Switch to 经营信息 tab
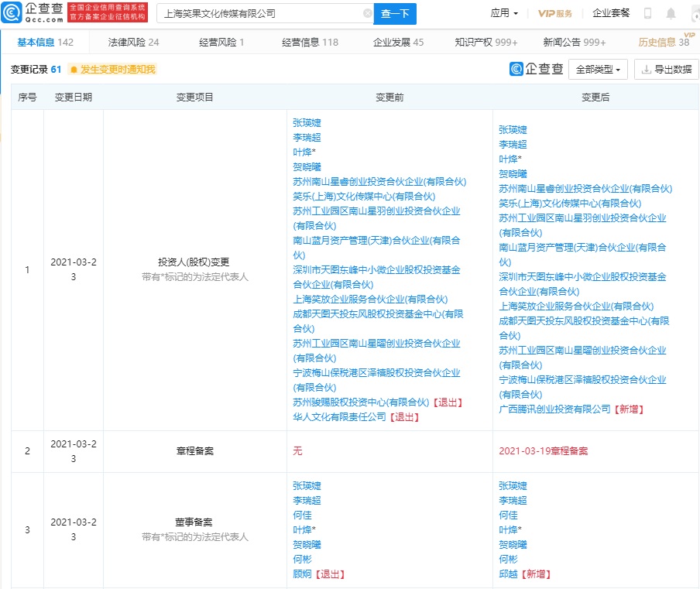This screenshot has height=589, width=700. coord(310,43)
